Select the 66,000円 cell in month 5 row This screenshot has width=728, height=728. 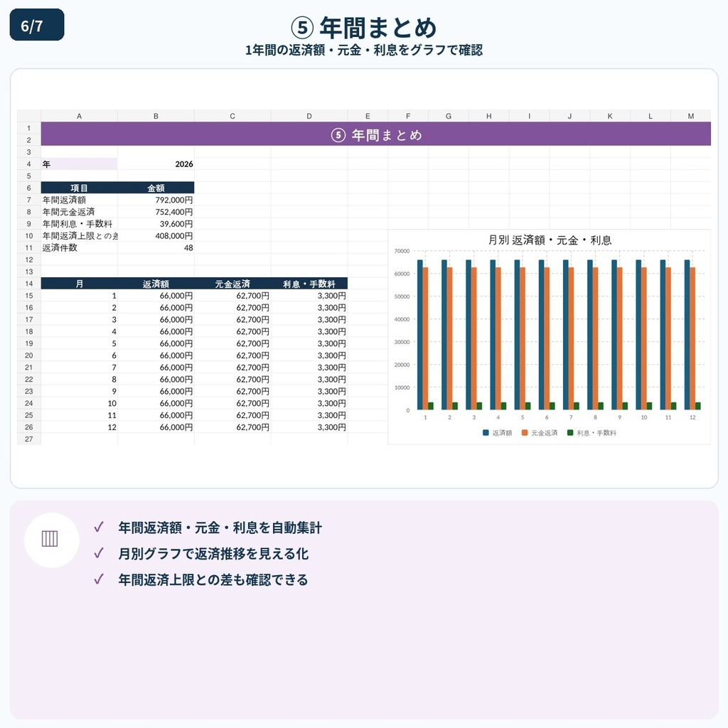point(156,343)
